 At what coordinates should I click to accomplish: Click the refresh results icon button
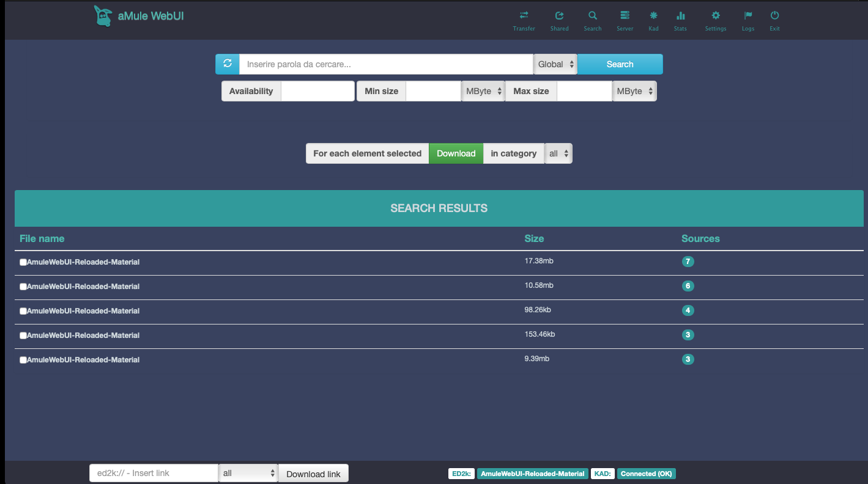click(x=228, y=64)
